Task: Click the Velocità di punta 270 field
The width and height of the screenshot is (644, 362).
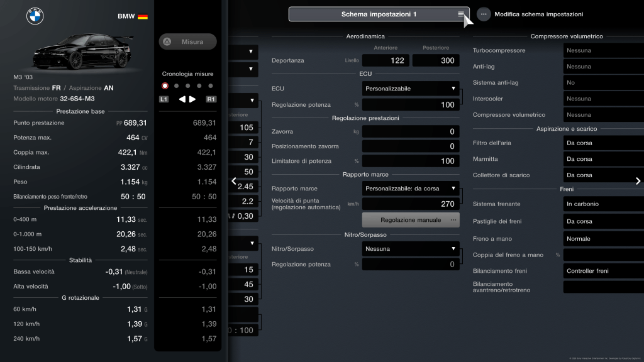Action: click(411, 204)
